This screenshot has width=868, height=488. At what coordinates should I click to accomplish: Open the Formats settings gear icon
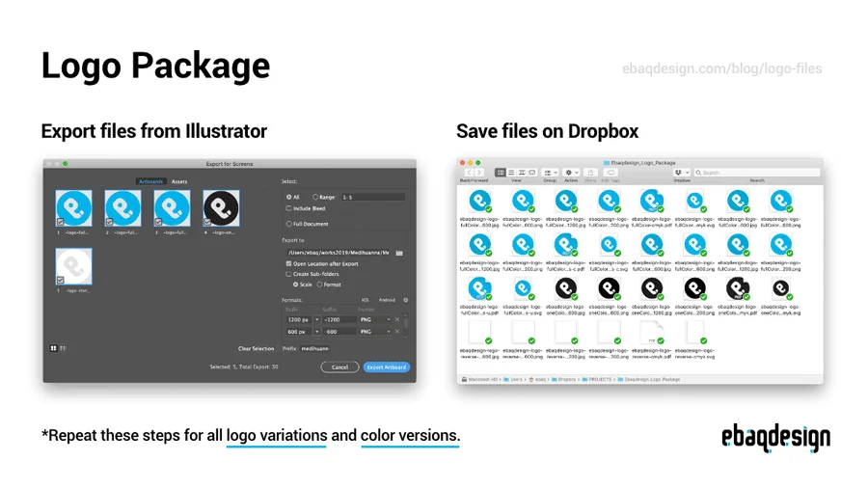(406, 300)
